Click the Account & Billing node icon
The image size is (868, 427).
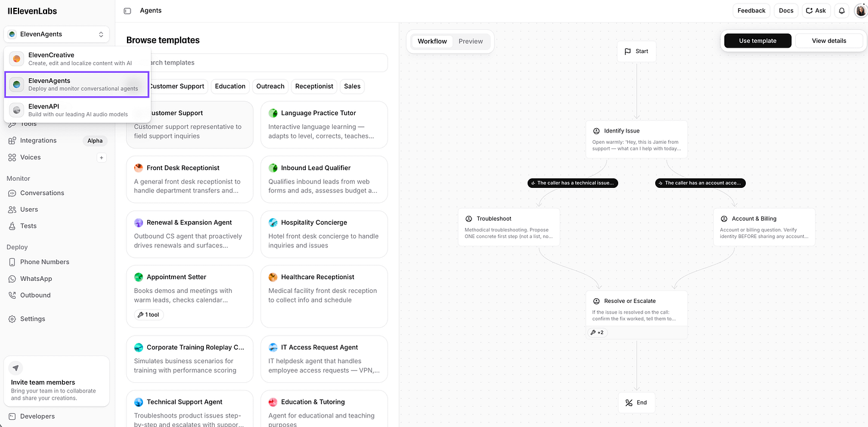pyautogui.click(x=724, y=219)
